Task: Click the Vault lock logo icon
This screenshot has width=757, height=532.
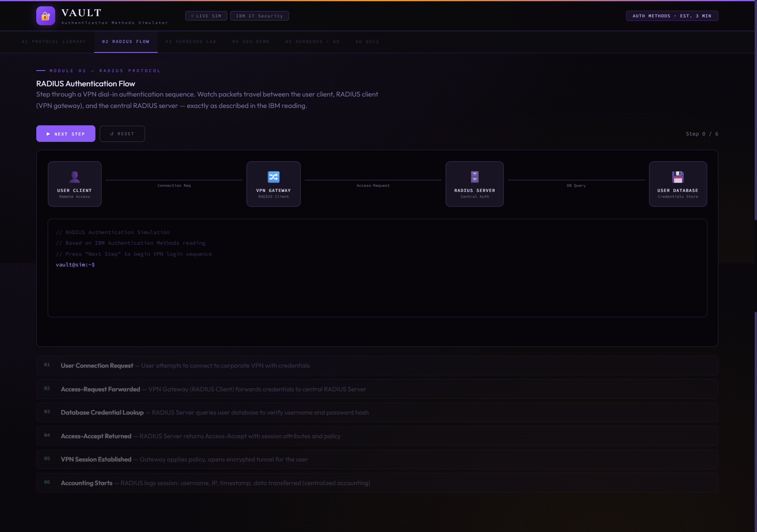Action: pyautogui.click(x=46, y=16)
